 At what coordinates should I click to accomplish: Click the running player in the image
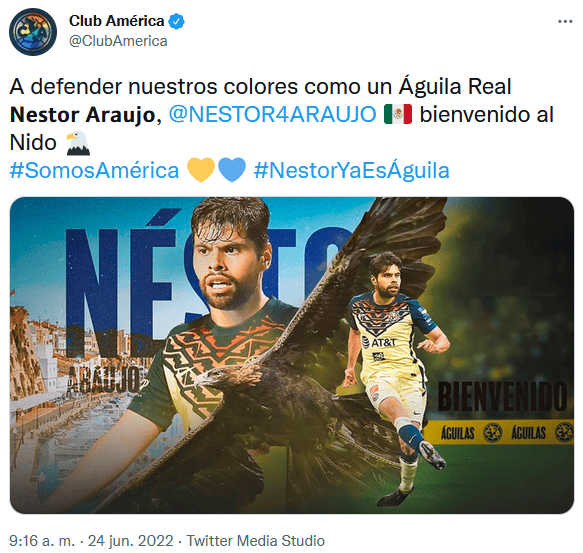[396, 377]
